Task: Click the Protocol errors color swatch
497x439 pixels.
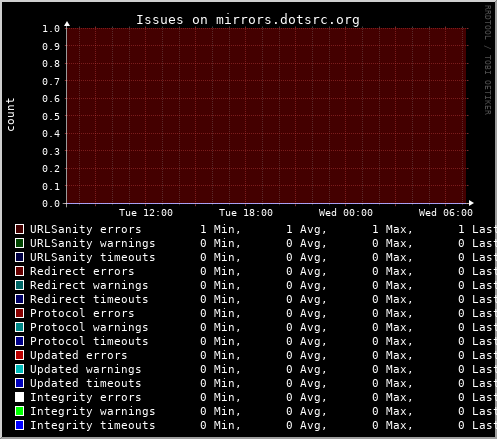Action: (20, 313)
